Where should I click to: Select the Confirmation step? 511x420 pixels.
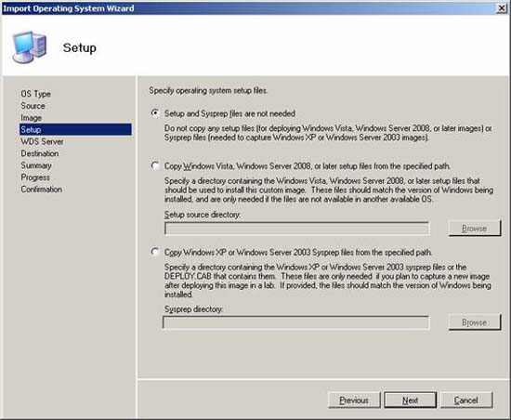click(42, 189)
